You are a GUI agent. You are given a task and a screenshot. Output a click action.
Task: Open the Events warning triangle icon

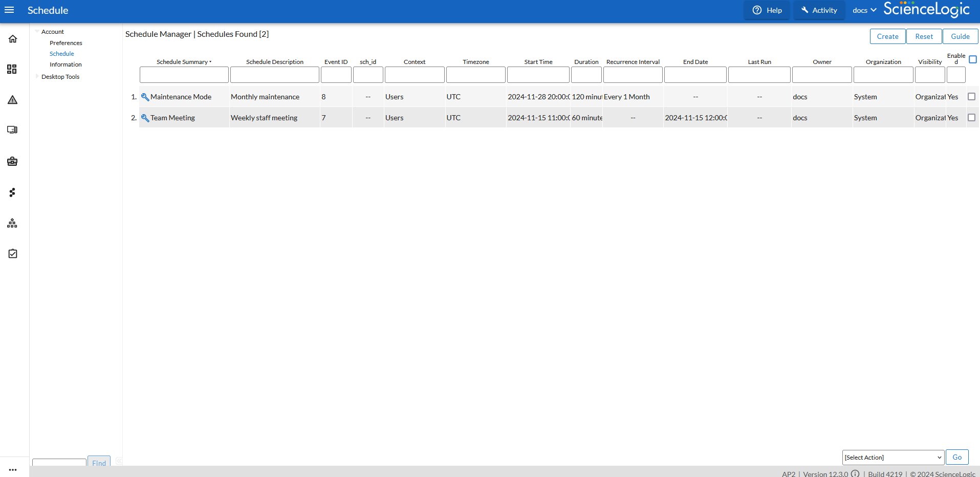(x=13, y=100)
